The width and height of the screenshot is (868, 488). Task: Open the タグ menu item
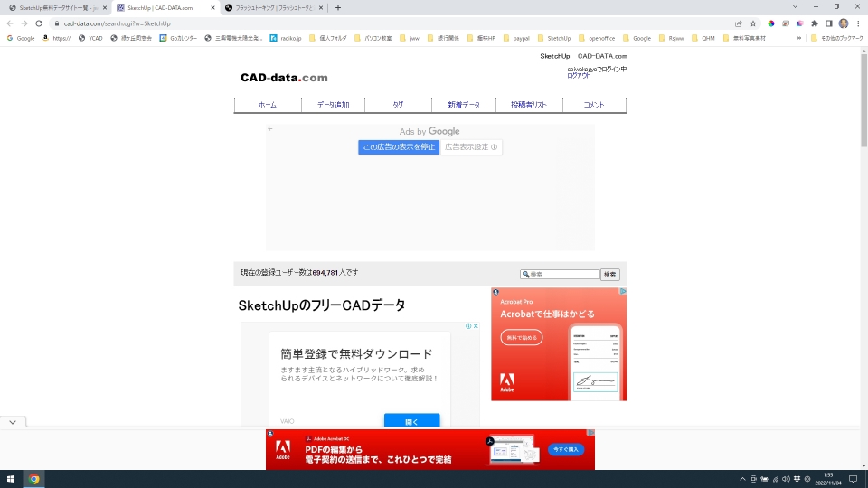click(398, 105)
